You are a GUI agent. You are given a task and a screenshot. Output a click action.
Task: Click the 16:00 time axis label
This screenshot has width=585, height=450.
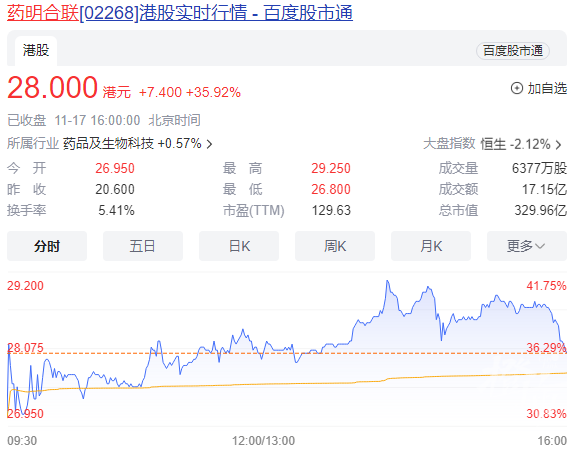pyautogui.click(x=552, y=441)
